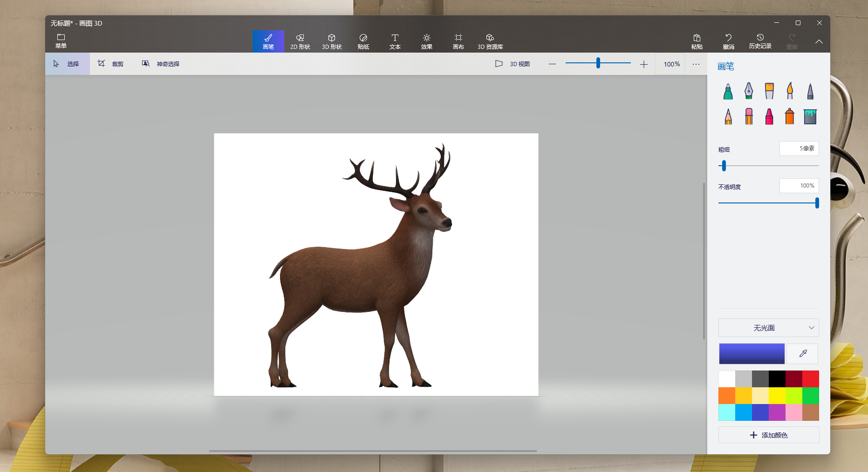Click the 粗细 thickness slider handle

click(x=724, y=166)
